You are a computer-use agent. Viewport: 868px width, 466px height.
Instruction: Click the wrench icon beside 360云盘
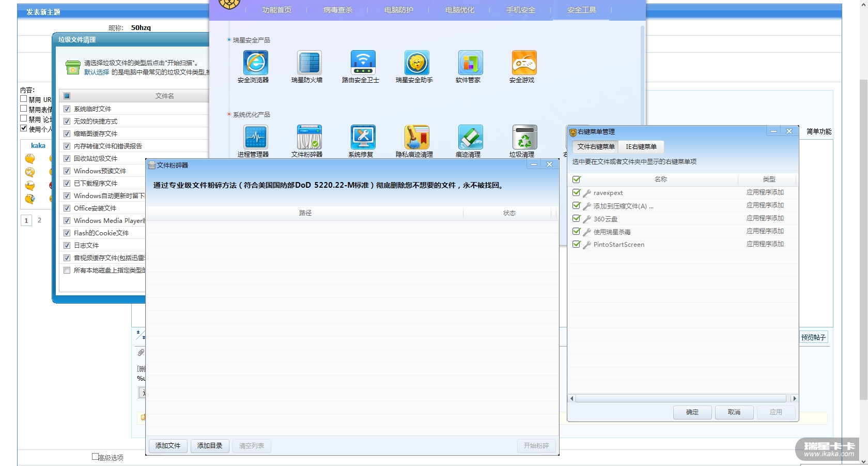pyautogui.click(x=587, y=219)
